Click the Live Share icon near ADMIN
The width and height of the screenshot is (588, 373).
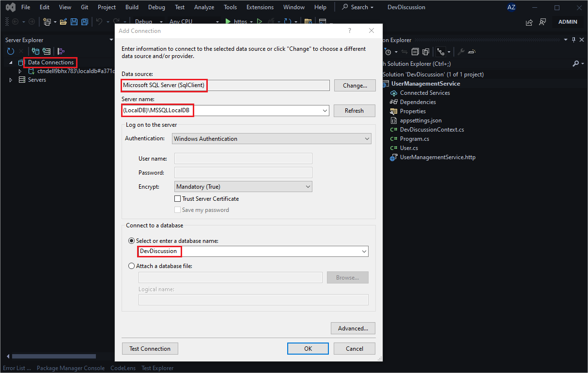tap(529, 22)
